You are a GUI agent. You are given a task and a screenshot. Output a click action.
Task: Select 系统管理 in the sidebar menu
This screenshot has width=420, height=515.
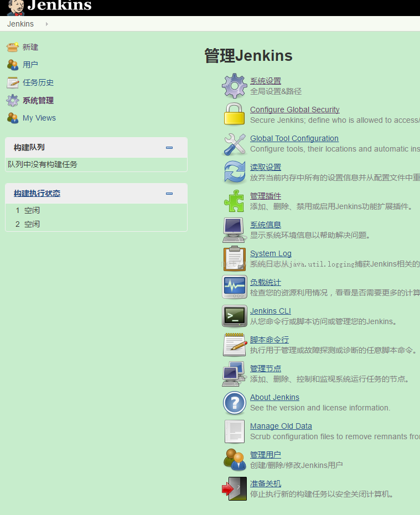[x=38, y=100]
